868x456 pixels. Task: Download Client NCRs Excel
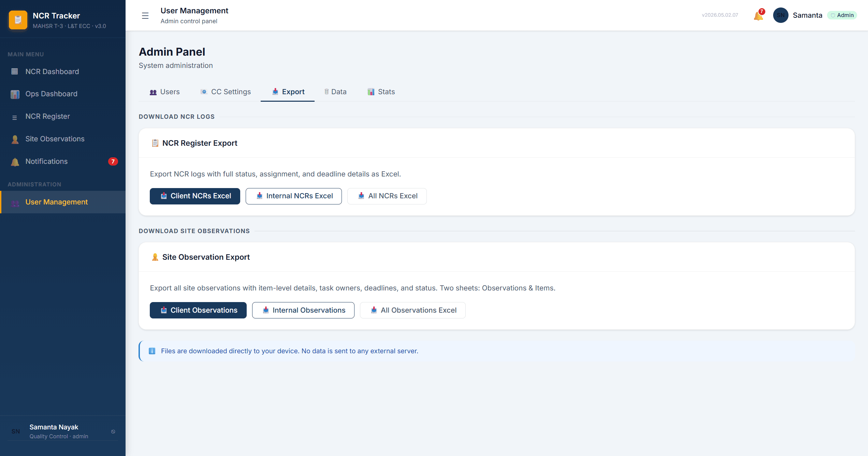(195, 196)
